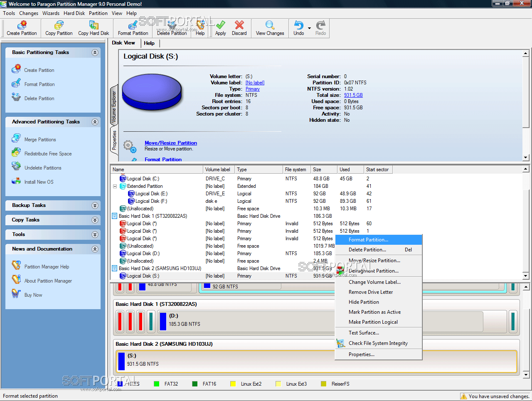Click the Check File System Integrity icon
The height and width of the screenshot is (401, 532).
341,343
